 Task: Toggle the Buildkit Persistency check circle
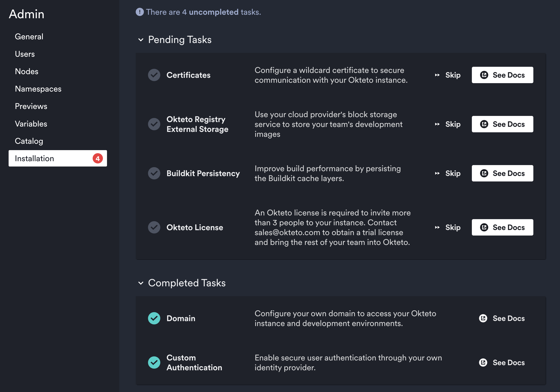(x=154, y=173)
